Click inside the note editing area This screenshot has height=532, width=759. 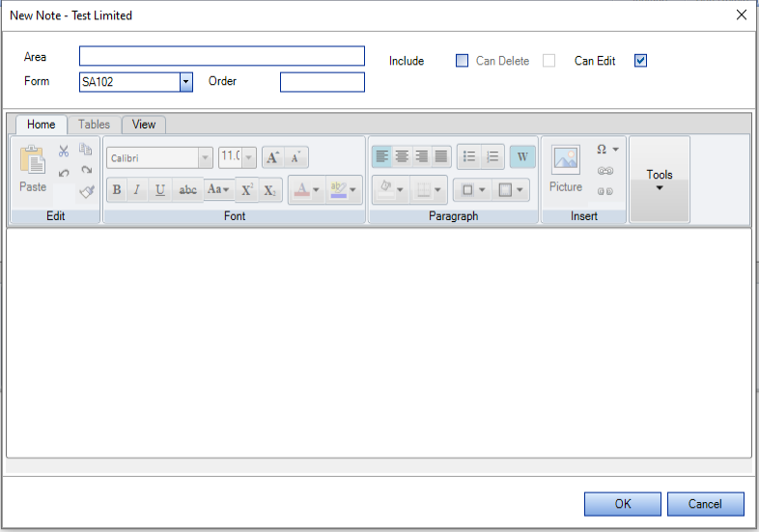click(x=379, y=343)
